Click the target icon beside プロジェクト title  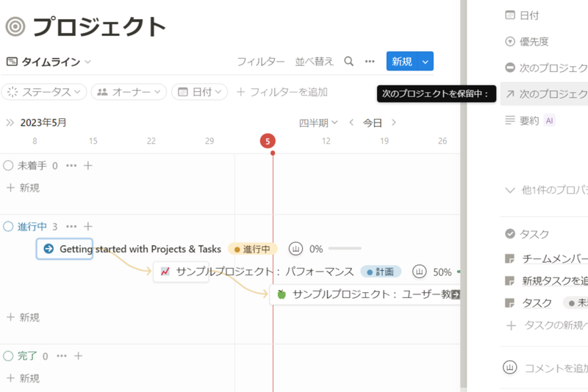pyautogui.click(x=15, y=27)
